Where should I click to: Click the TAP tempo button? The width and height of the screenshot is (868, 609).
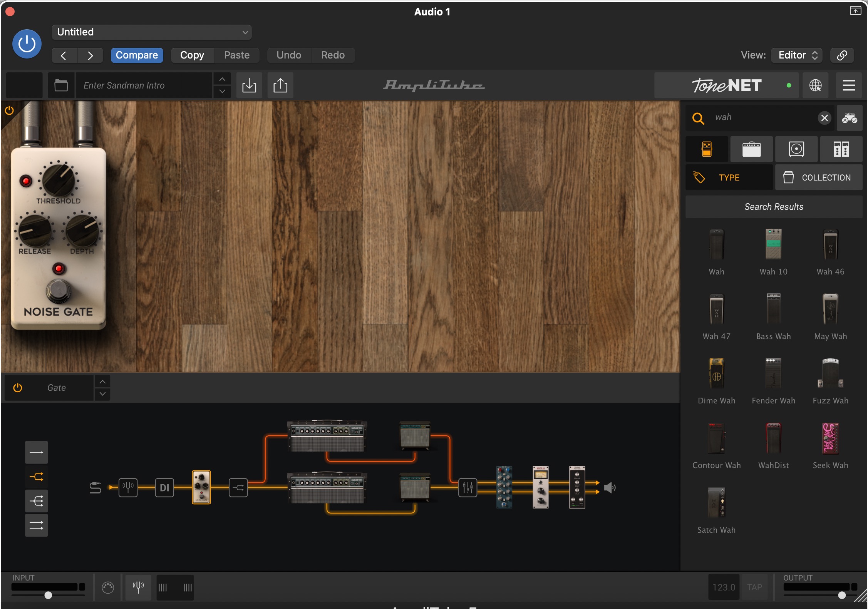[754, 587]
